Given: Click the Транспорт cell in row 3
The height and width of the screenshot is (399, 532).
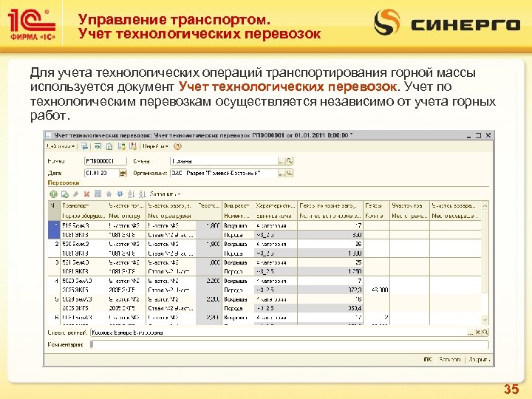Looking at the screenshot, I should 83,262.
